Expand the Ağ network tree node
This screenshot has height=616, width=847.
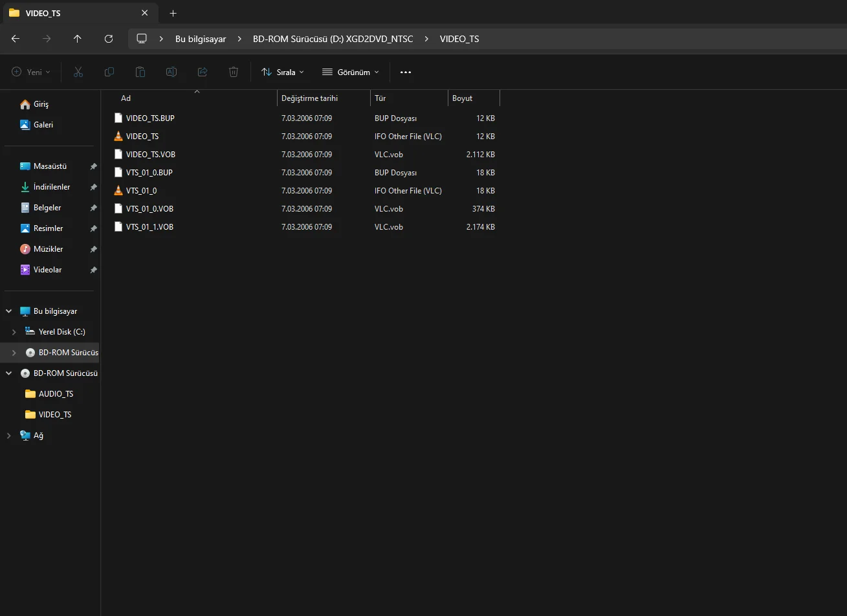(9, 435)
